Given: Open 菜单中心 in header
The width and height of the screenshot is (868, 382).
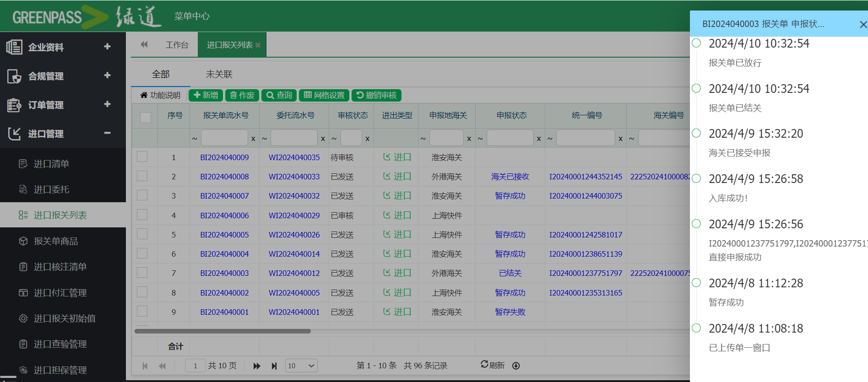Looking at the screenshot, I should pyautogui.click(x=192, y=16).
